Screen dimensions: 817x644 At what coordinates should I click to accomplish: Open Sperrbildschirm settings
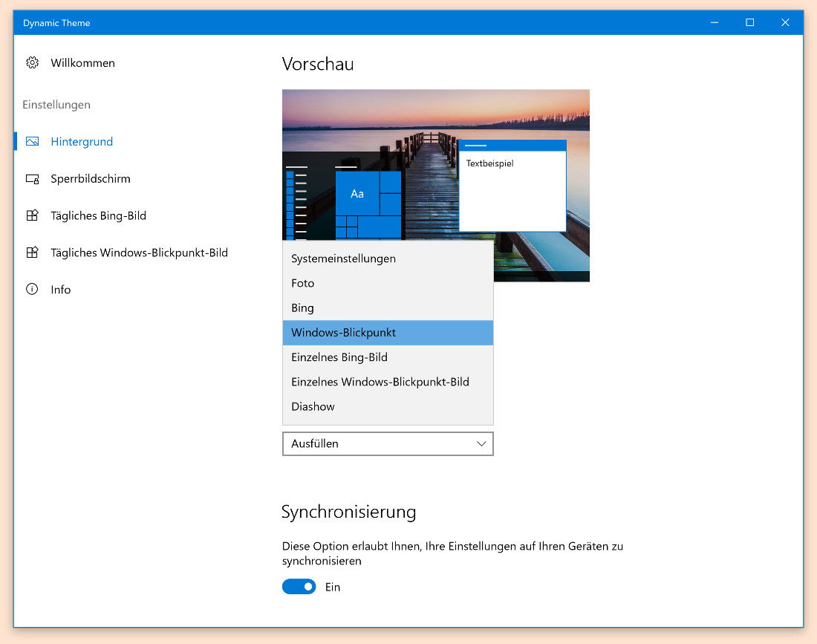click(x=91, y=179)
